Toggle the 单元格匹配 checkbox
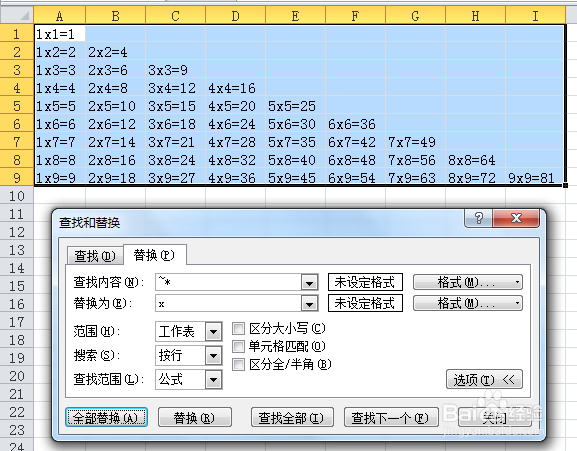 point(238,346)
